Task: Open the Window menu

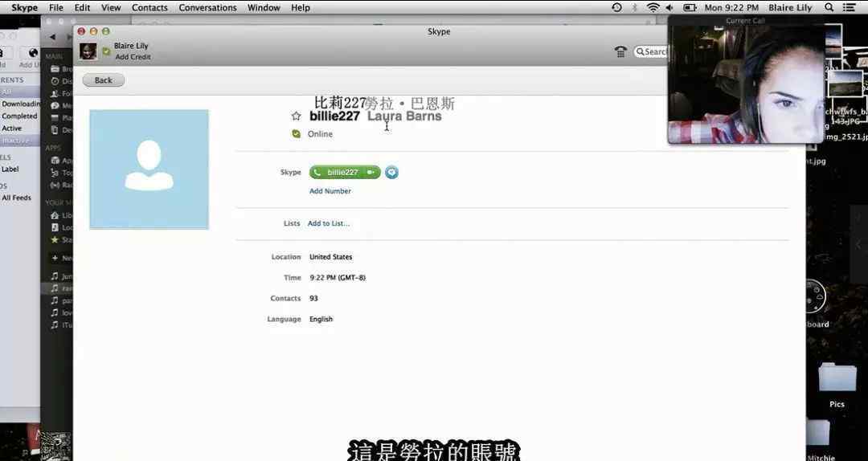Action: pyautogui.click(x=264, y=8)
